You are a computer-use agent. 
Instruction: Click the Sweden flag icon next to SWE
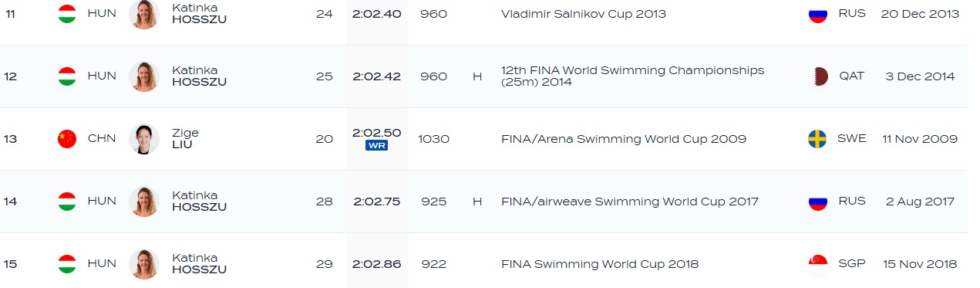tap(817, 139)
